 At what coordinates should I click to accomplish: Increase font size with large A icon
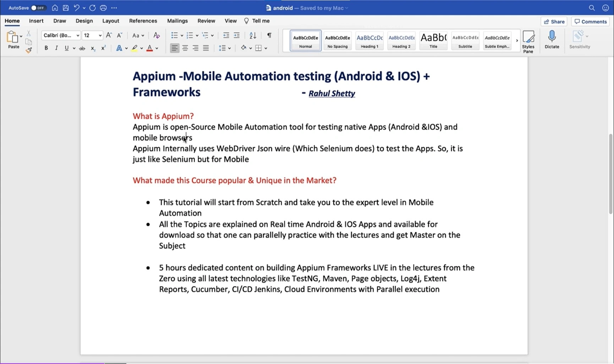click(109, 35)
